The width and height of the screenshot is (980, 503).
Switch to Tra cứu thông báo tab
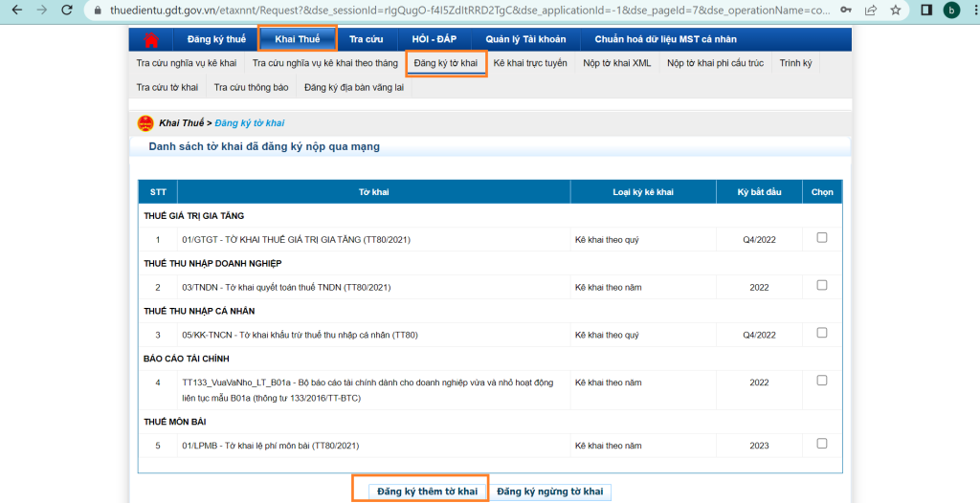coord(252,87)
